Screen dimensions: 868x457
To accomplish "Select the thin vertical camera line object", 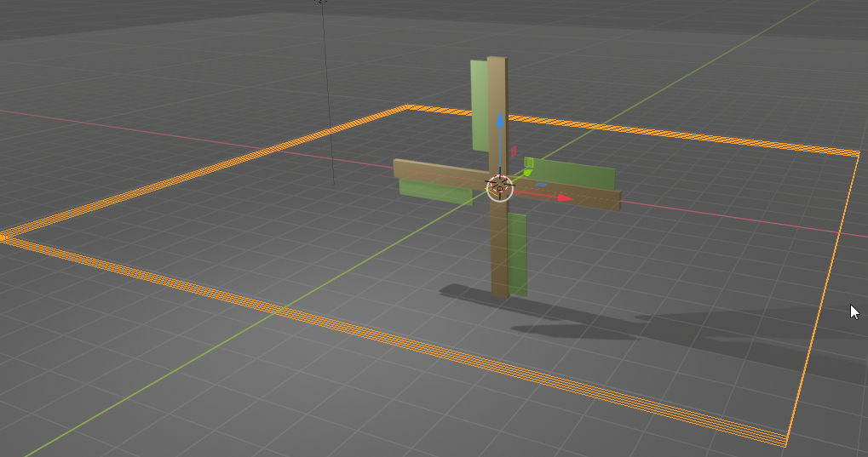I will pos(328,94).
